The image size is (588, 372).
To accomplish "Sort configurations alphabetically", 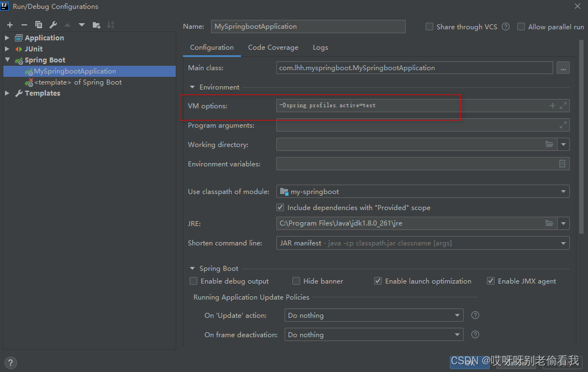I will click(x=111, y=25).
